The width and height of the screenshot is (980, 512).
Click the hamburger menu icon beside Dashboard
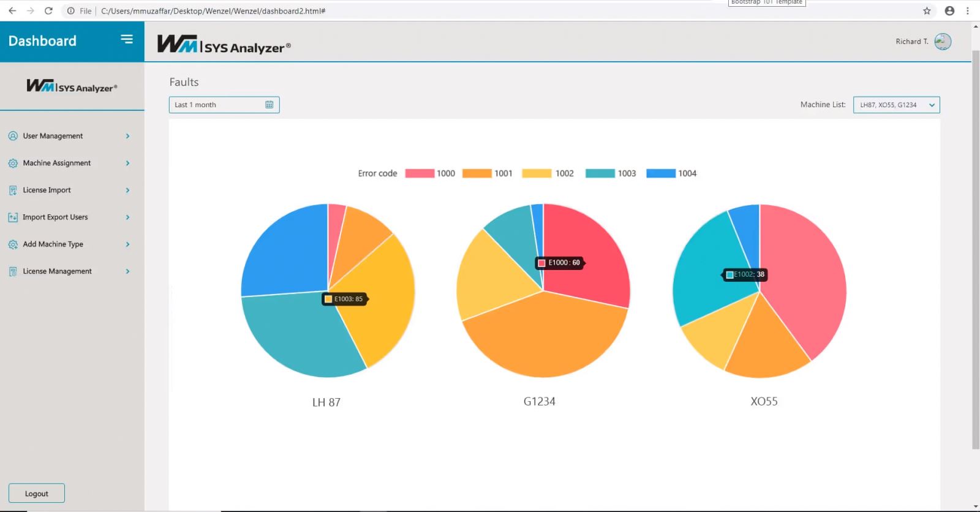pyautogui.click(x=127, y=40)
